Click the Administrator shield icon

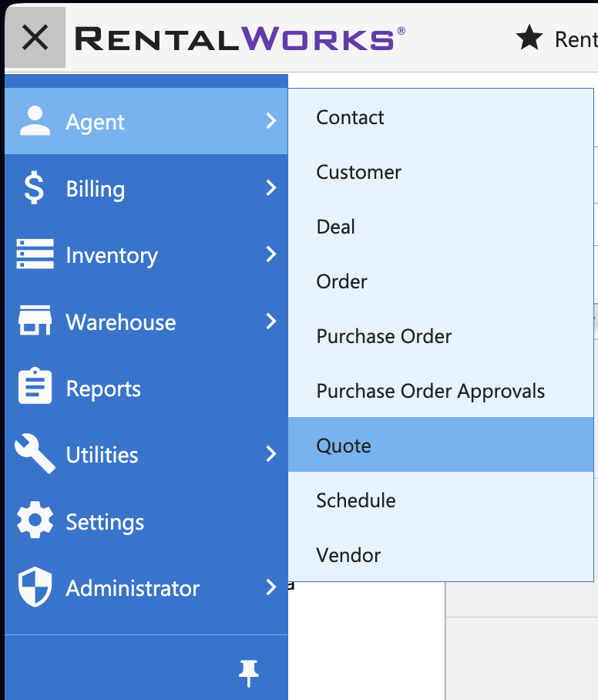[35, 587]
